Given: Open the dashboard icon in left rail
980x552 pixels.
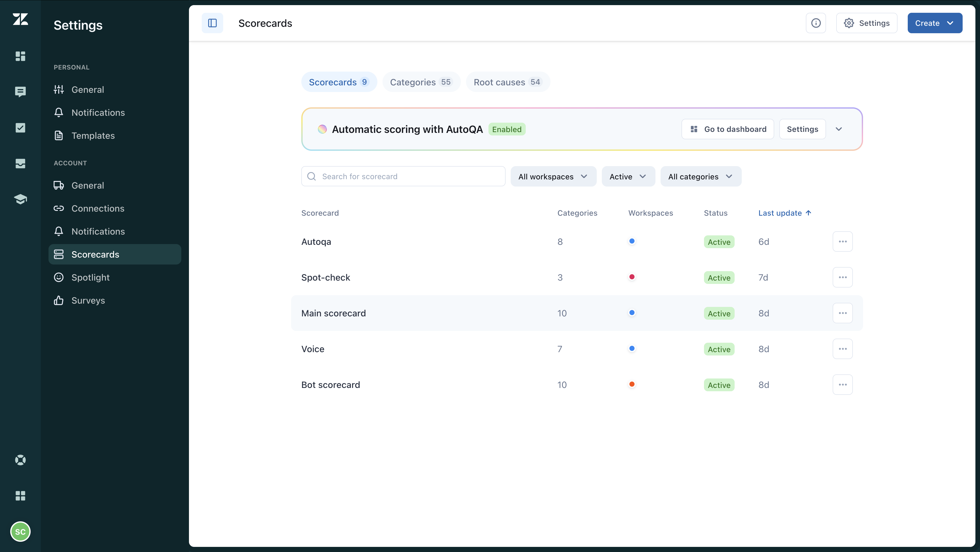Looking at the screenshot, I should [x=20, y=56].
